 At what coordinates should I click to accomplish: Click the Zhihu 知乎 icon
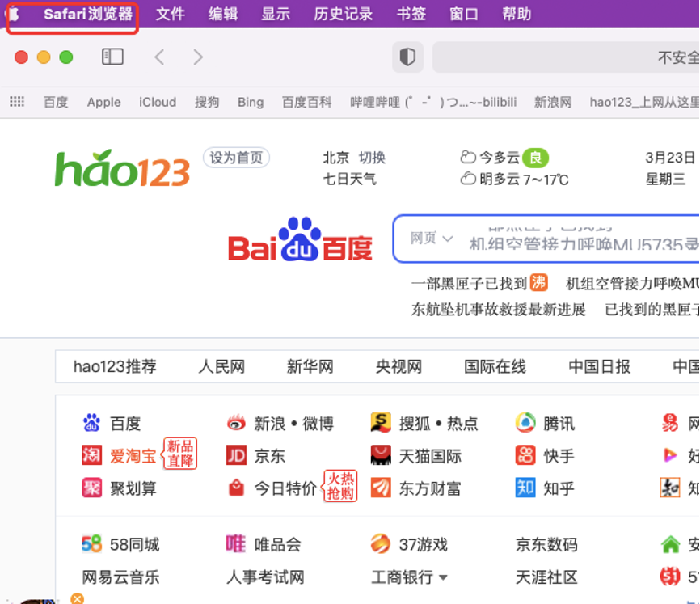(525, 488)
